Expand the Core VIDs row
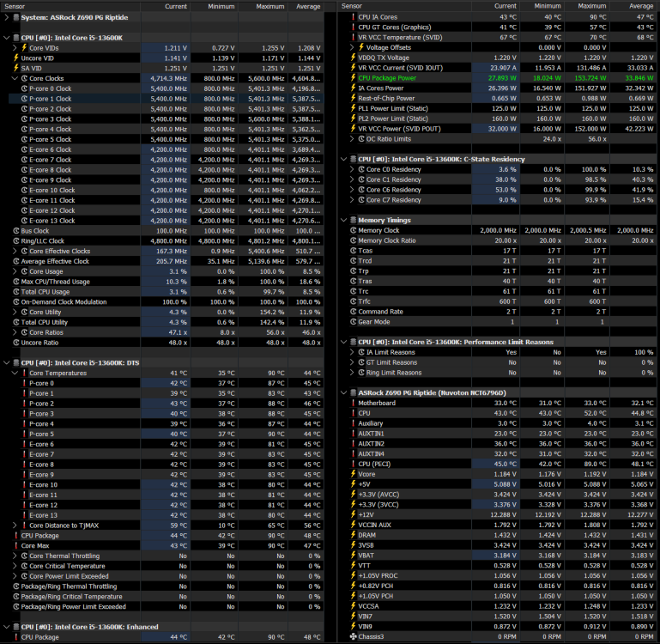Viewport: 660px width, 644px height. (15, 47)
